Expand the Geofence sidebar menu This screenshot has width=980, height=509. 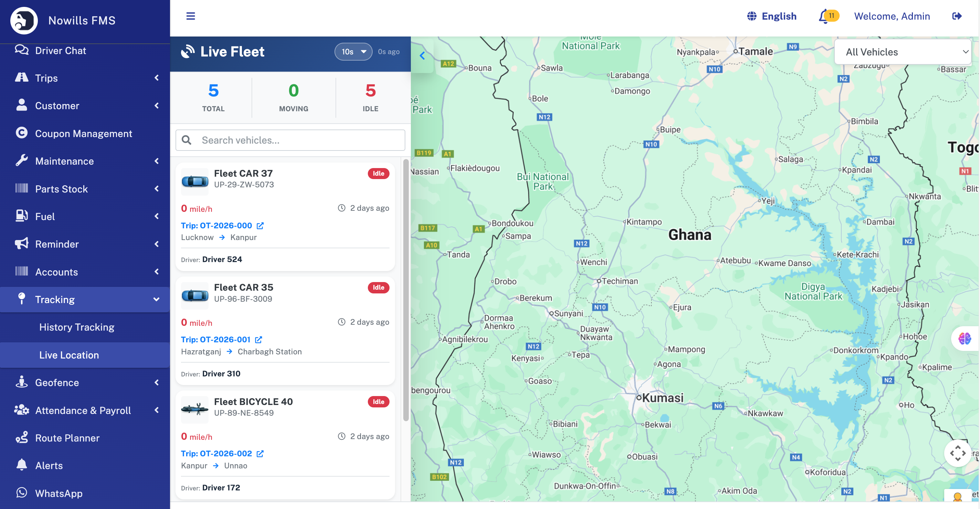pyautogui.click(x=85, y=383)
